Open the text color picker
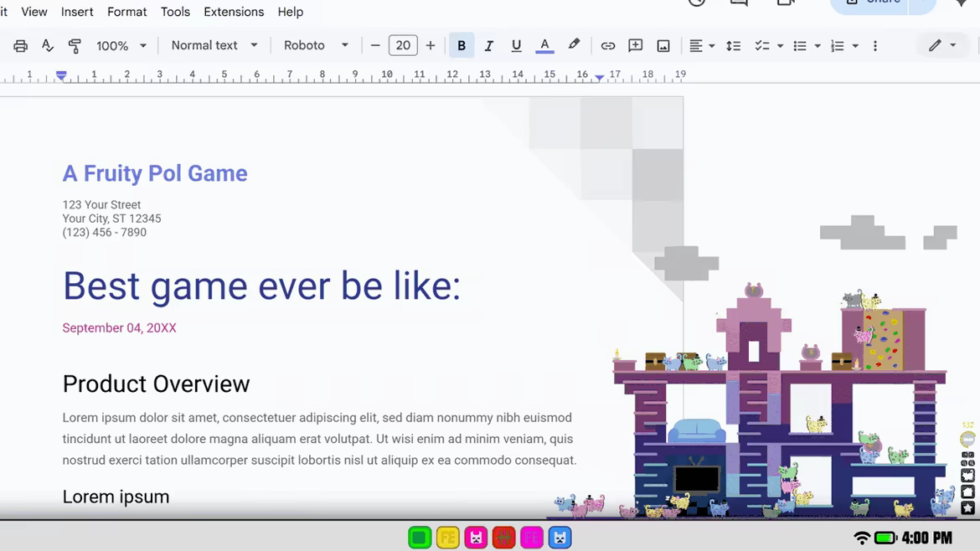This screenshot has width=980, height=551. click(544, 45)
